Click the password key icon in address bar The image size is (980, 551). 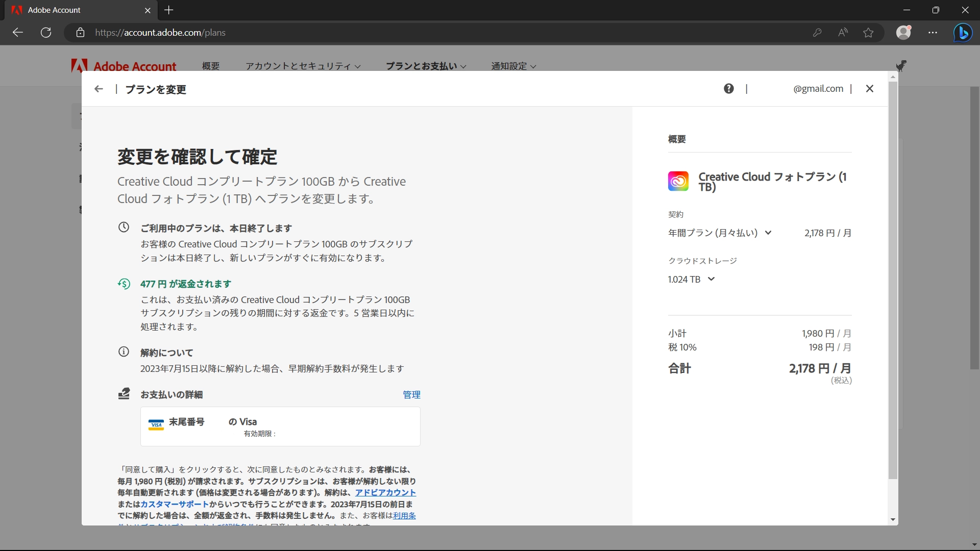tap(817, 32)
